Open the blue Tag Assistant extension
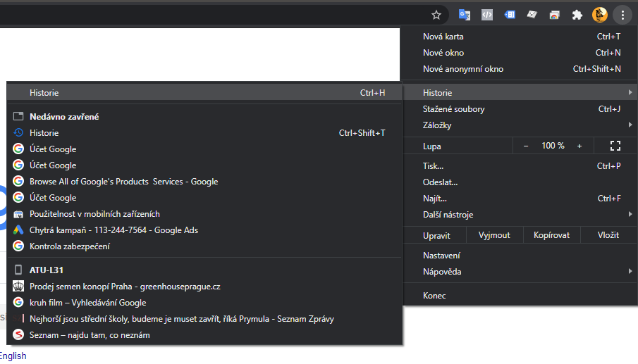This screenshot has height=364, width=638. click(x=510, y=15)
